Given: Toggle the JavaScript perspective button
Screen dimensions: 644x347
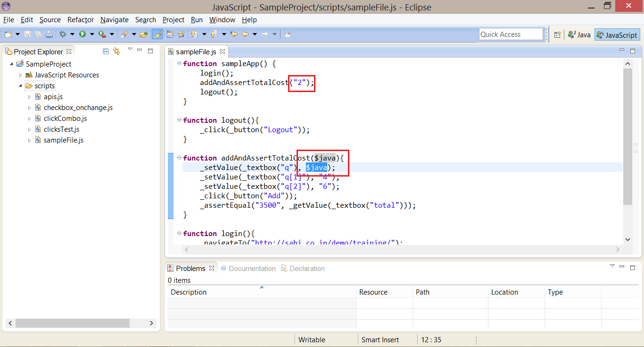Looking at the screenshot, I should 617,34.
